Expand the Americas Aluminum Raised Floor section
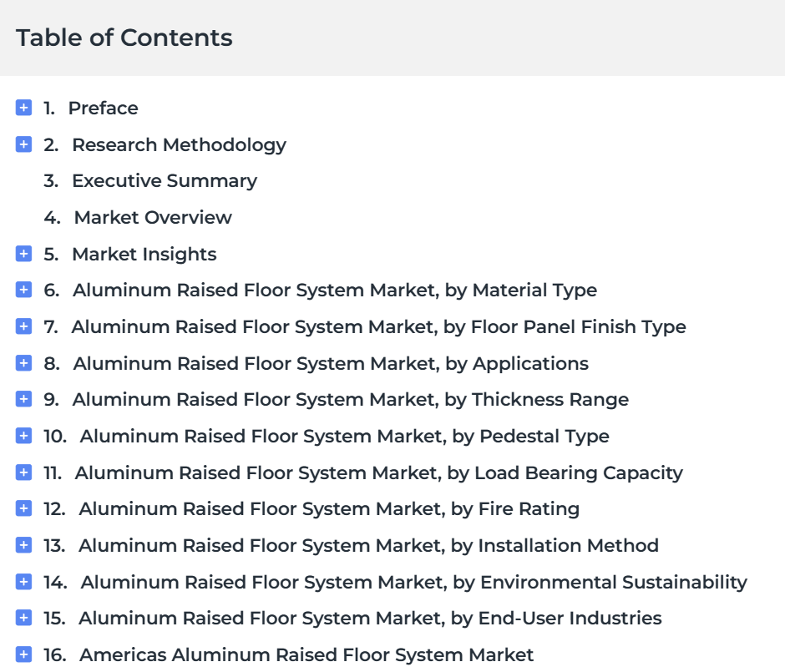Viewport: 785px width, 672px height. tap(23, 654)
